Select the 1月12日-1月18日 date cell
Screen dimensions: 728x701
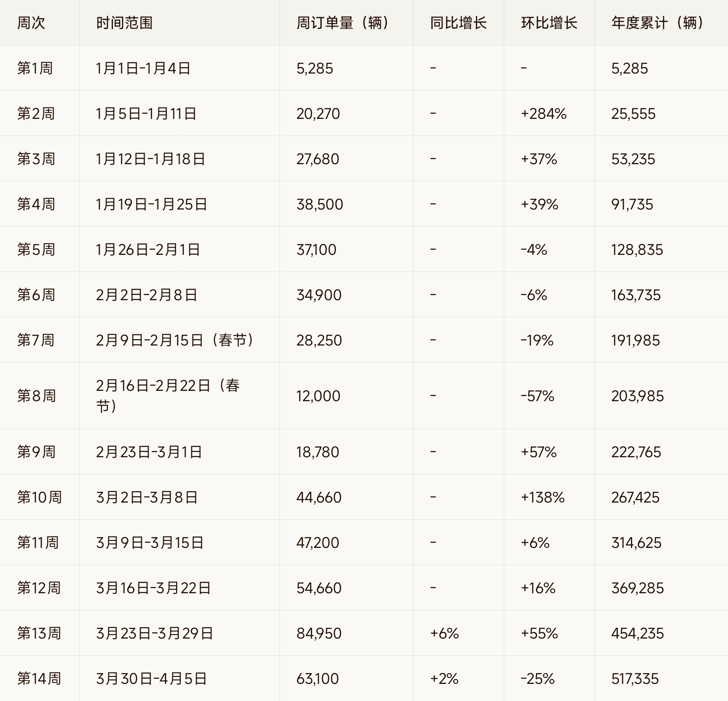pos(150,159)
